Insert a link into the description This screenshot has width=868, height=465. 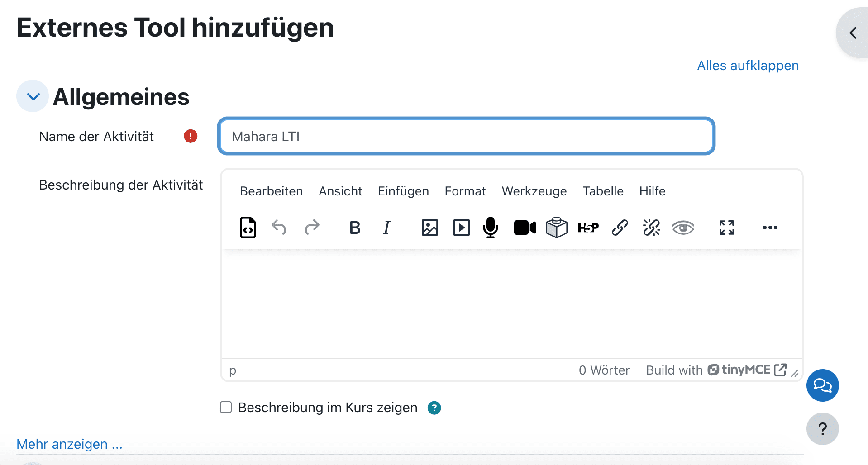pyautogui.click(x=620, y=228)
